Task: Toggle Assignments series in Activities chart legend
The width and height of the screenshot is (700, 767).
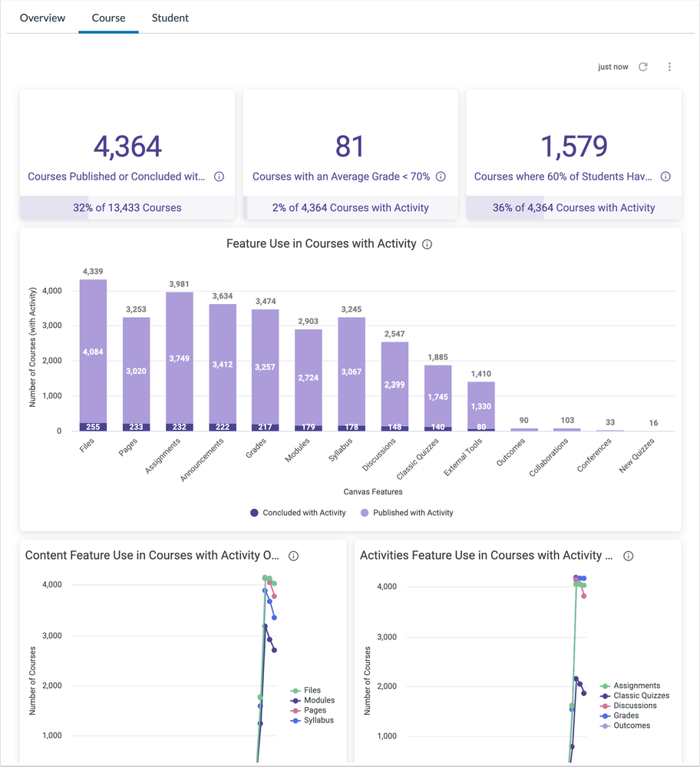Action: coord(630,686)
